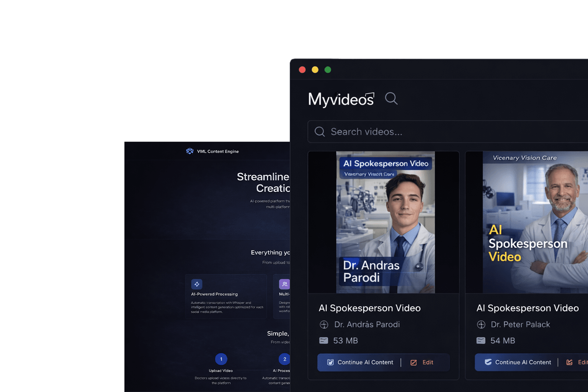Click the AI Spokesperson Video title above Dr. András Parodi

point(370,308)
